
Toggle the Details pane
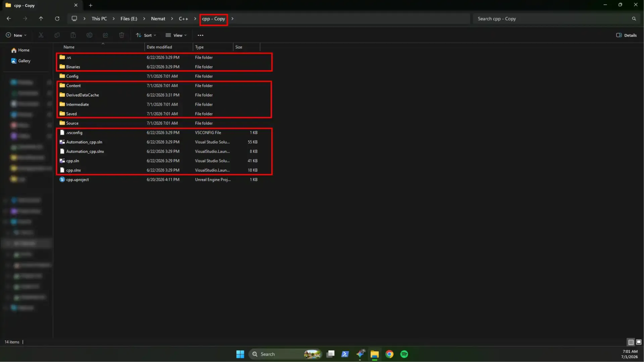click(x=626, y=35)
